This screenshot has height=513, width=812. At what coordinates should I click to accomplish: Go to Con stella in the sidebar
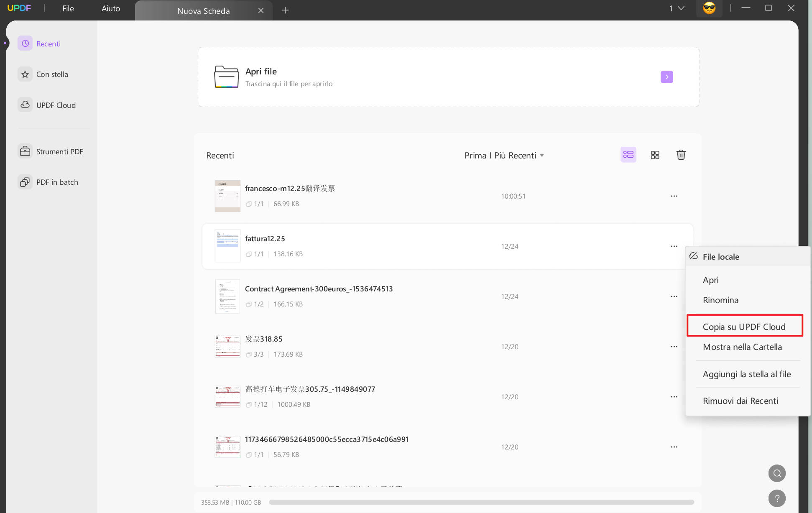pos(52,74)
